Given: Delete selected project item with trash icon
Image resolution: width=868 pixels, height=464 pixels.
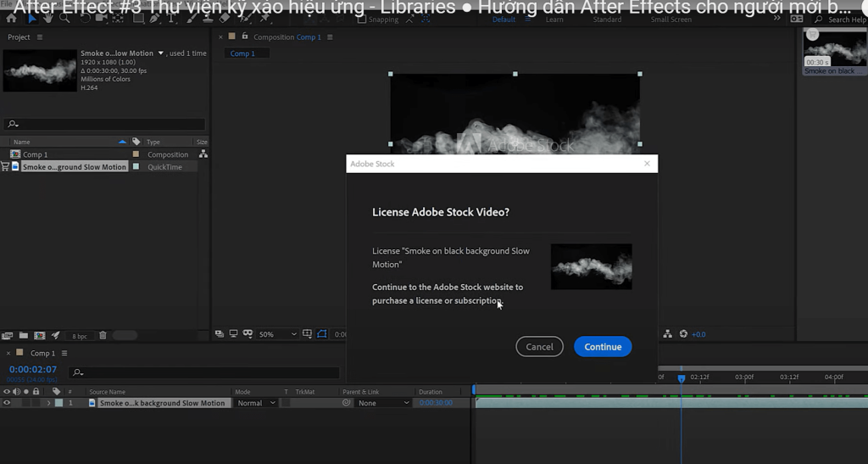Looking at the screenshot, I should click(x=103, y=335).
